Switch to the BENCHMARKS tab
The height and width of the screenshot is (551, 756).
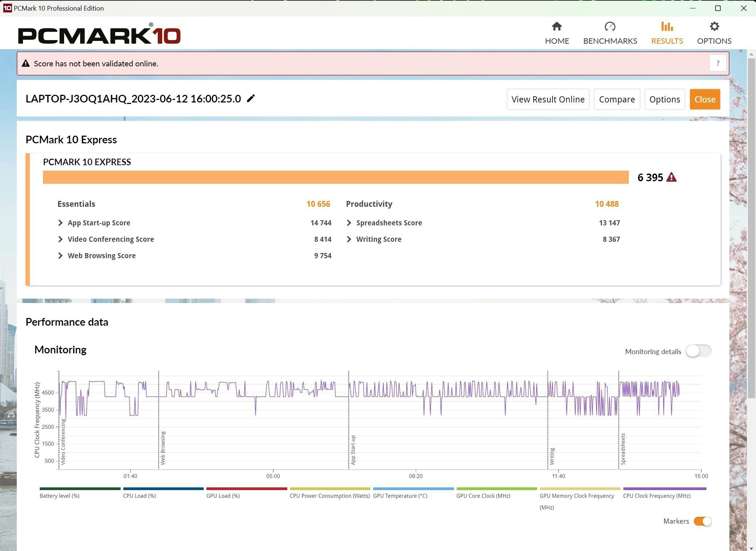point(610,33)
